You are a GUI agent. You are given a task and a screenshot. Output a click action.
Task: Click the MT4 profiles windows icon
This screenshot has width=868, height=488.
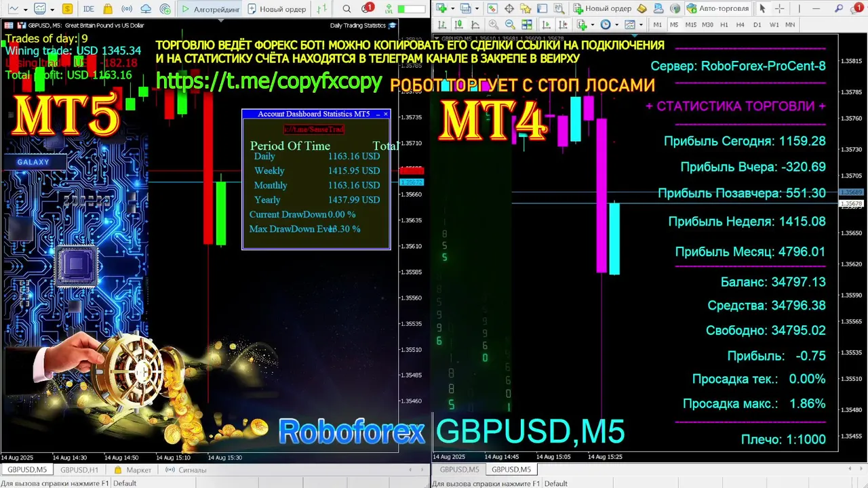(x=465, y=8)
